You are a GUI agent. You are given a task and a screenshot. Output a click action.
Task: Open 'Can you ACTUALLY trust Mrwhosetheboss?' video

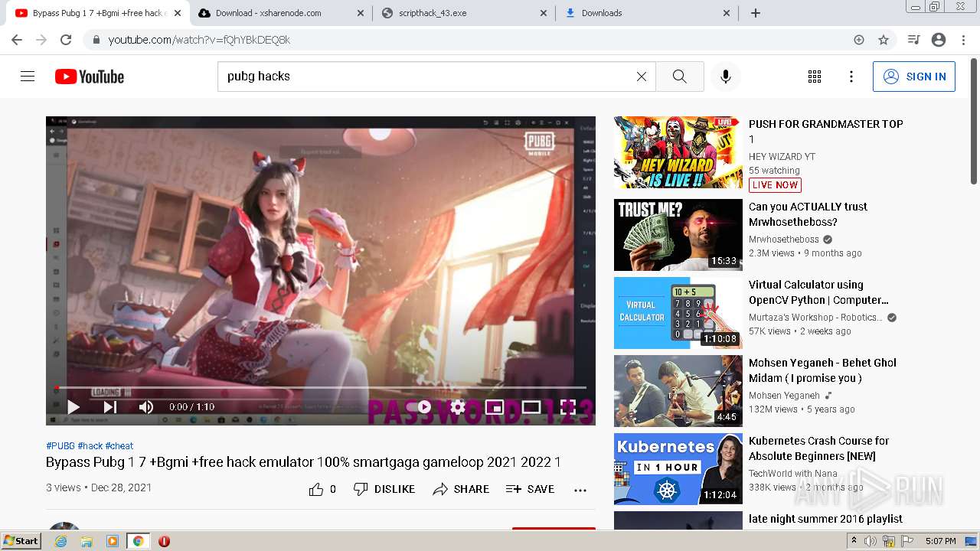coord(808,214)
